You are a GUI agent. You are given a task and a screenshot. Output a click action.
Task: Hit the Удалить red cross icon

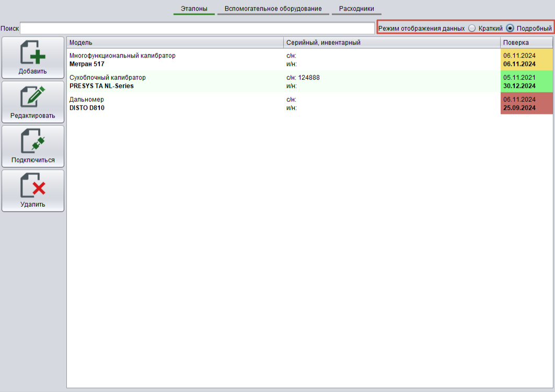pyautogui.click(x=32, y=186)
